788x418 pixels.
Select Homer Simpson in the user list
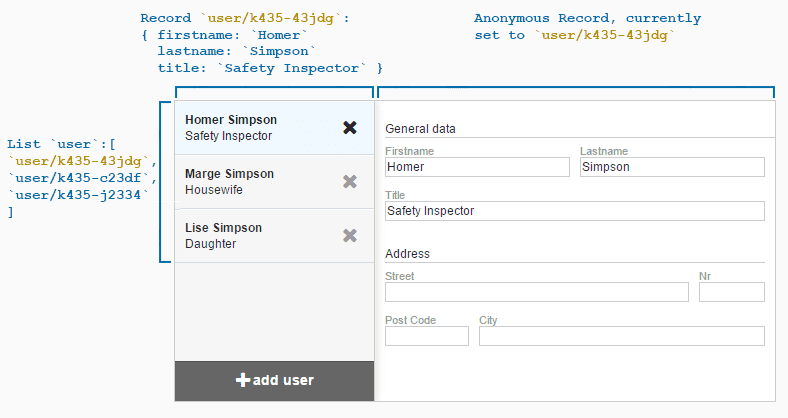click(230, 119)
